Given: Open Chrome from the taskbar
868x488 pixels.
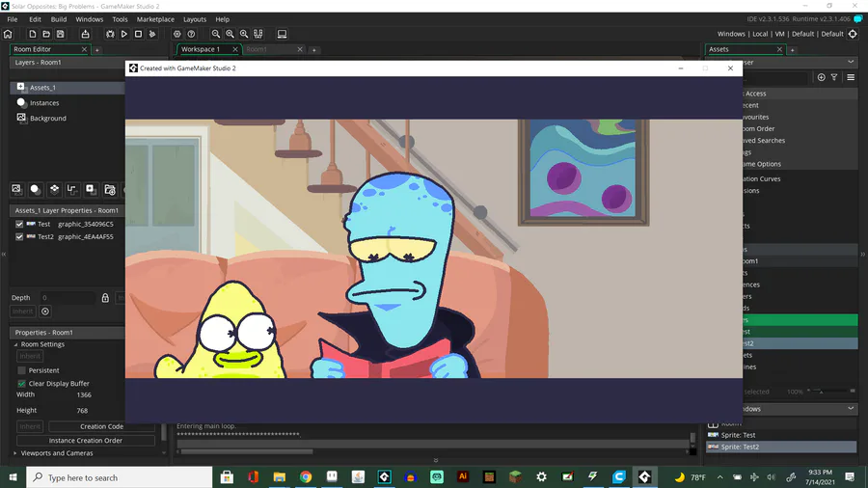Looking at the screenshot, I should [306, 477].
